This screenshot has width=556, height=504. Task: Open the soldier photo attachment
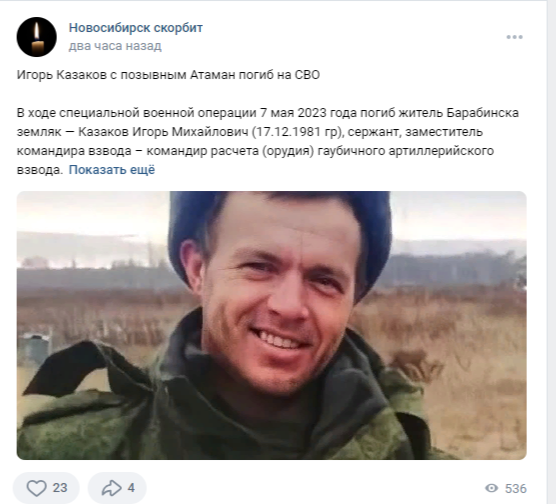coord(272,325)
